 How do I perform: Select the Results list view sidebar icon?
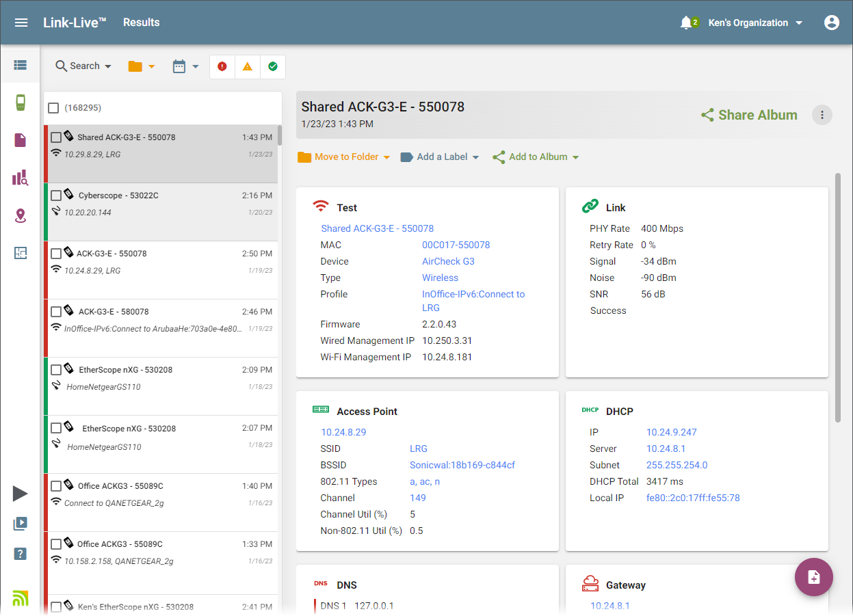point(20,65)
